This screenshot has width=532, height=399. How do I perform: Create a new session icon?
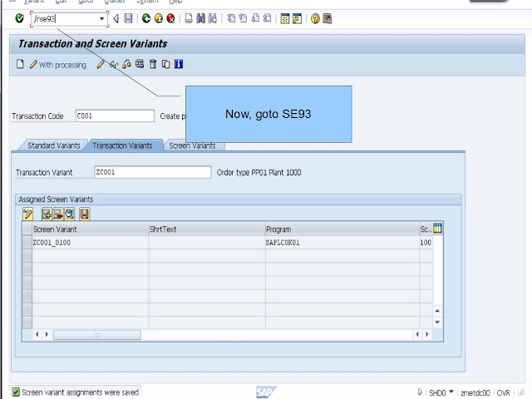click(x=285, y=18)
